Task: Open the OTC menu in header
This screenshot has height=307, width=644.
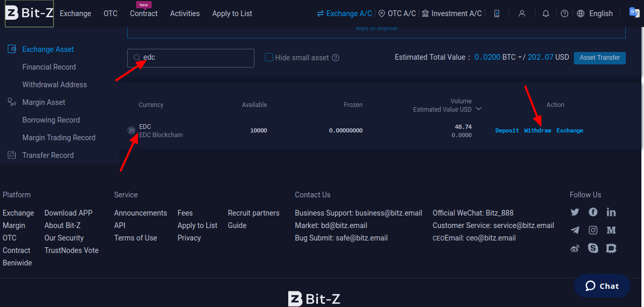Action: [x=111, y=14]
